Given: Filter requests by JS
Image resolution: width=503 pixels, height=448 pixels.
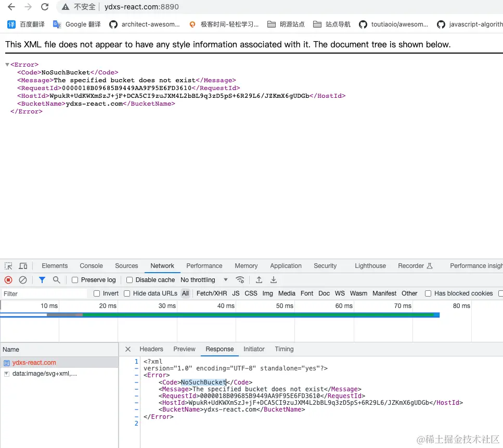Looking at the screenshot, I should (x=236, y=293).
